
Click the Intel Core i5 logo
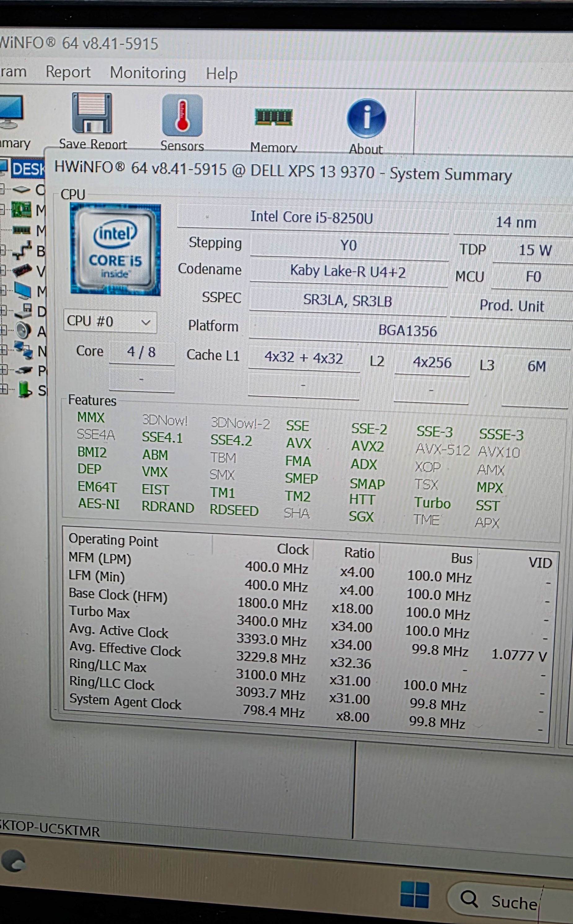coord(116,249)
